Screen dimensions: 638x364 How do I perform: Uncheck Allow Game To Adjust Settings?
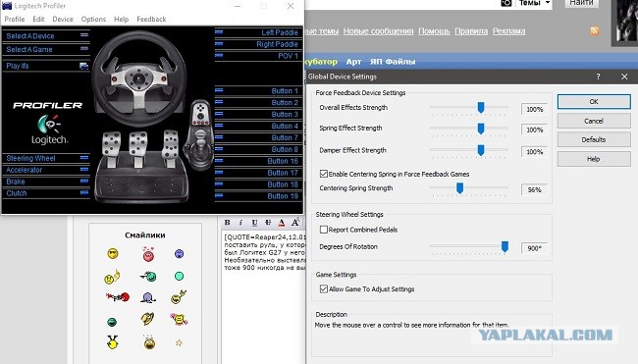coord(324,288)
